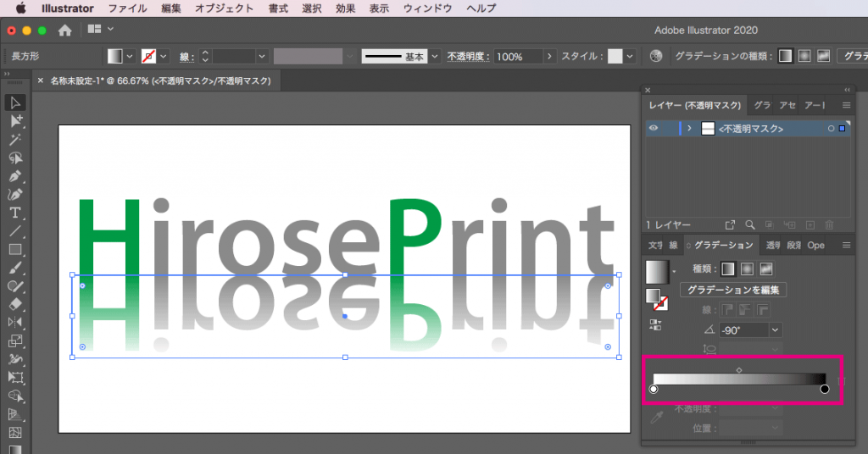Toggle visibility of the 不透明マスク layer
This screenshot has height=454, width=868.
coord(654,129)
